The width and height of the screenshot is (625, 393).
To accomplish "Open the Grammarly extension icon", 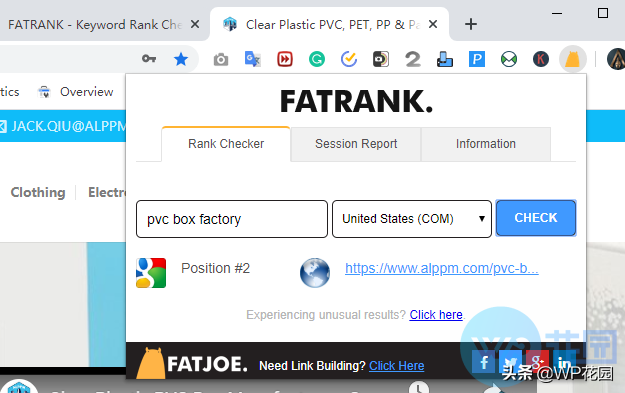I will 317,59.
